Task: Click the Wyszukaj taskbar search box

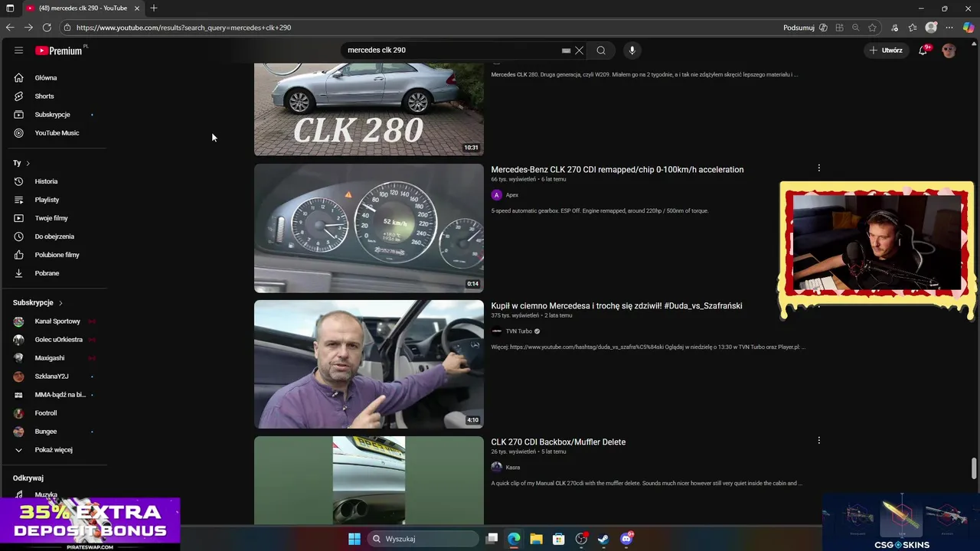Action: click(x=423, y=539)
